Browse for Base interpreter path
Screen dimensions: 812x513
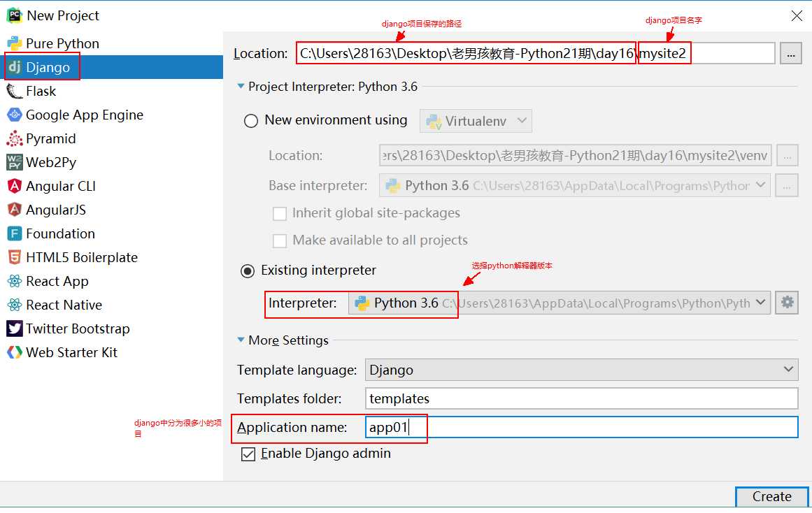point(787,186)
